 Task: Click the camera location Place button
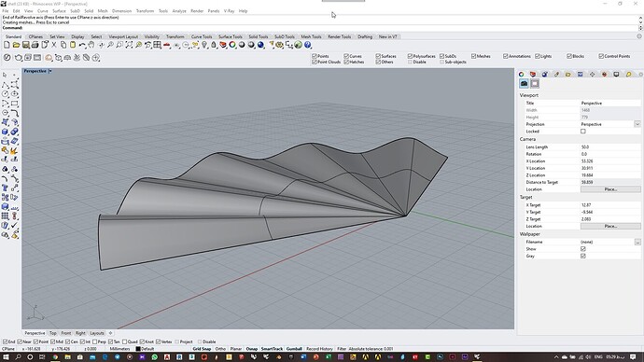(x=610, y=189)
